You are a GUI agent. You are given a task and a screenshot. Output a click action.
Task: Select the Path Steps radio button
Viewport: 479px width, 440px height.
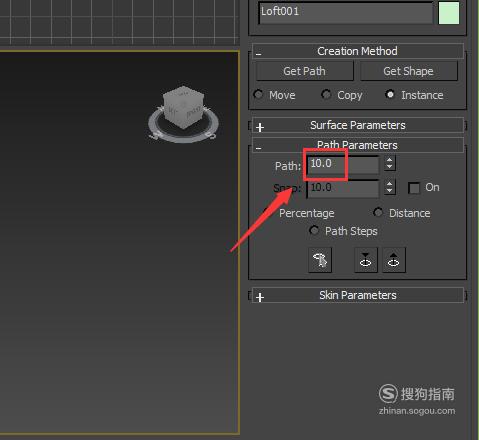[x=314, y=230]
